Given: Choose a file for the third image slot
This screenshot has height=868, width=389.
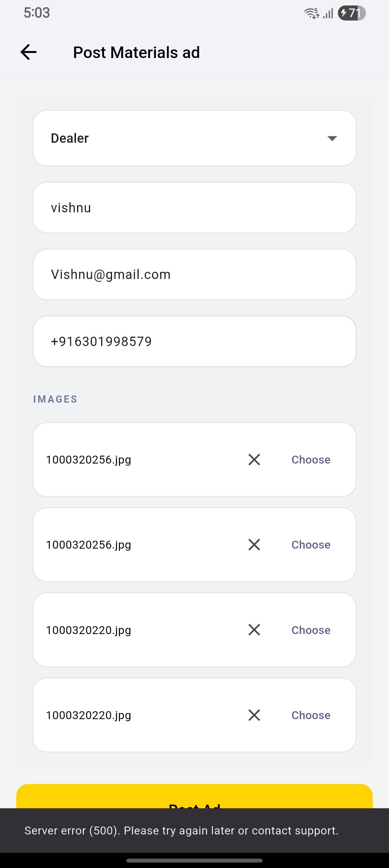Looking at the screenshot, I should point(311,630).
